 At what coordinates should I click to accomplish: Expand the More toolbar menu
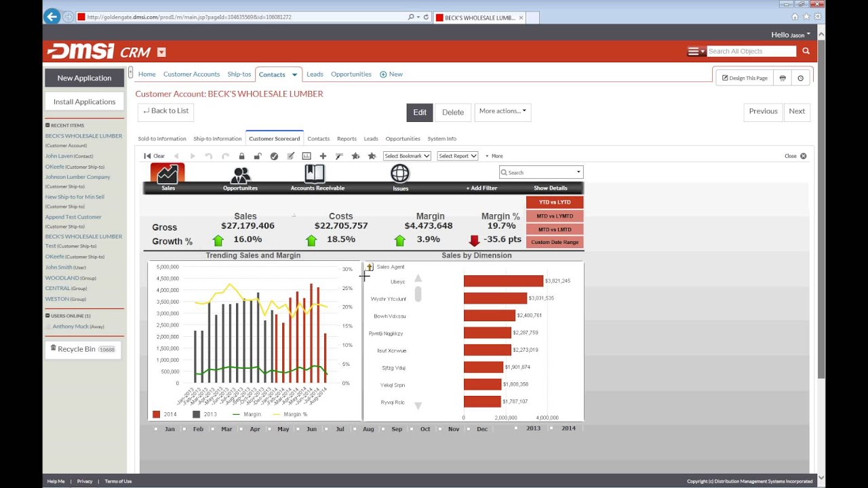494,156
